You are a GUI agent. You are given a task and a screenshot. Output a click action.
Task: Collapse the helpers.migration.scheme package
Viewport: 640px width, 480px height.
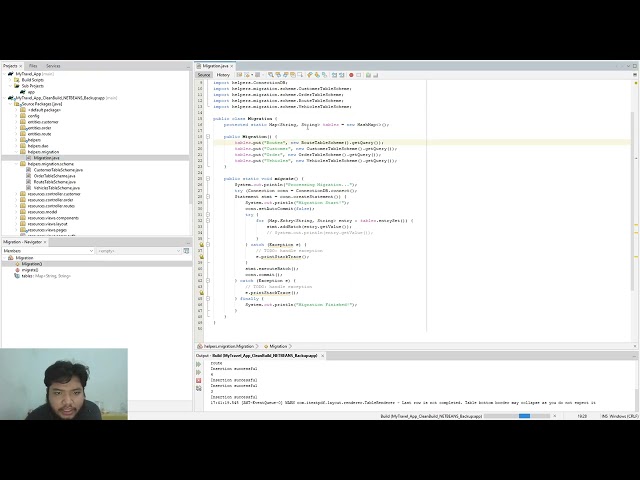click(x=17, y=164)
